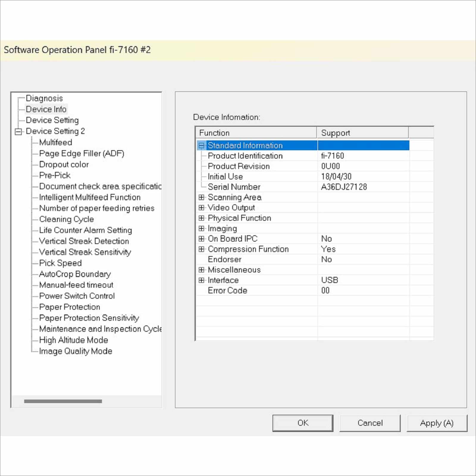Open the Pick Speed setting
476x476 pixels.
(60, 263)
